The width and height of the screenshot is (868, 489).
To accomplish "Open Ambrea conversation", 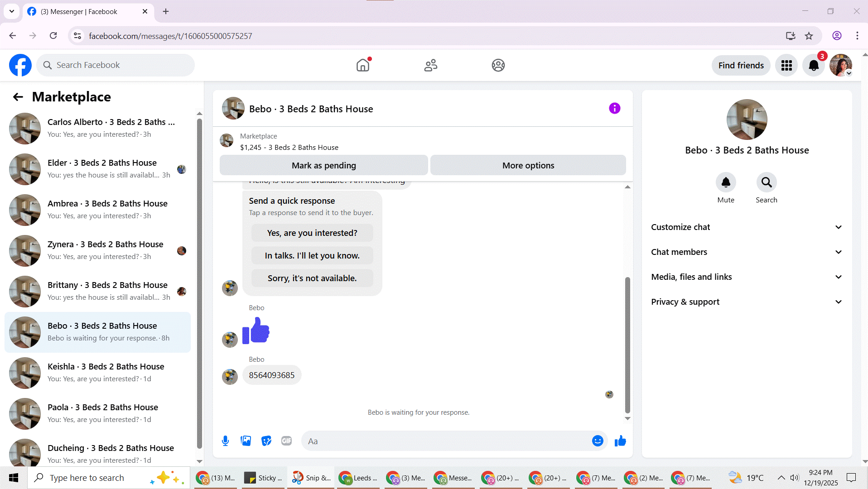I will click(x=97, y=210).
